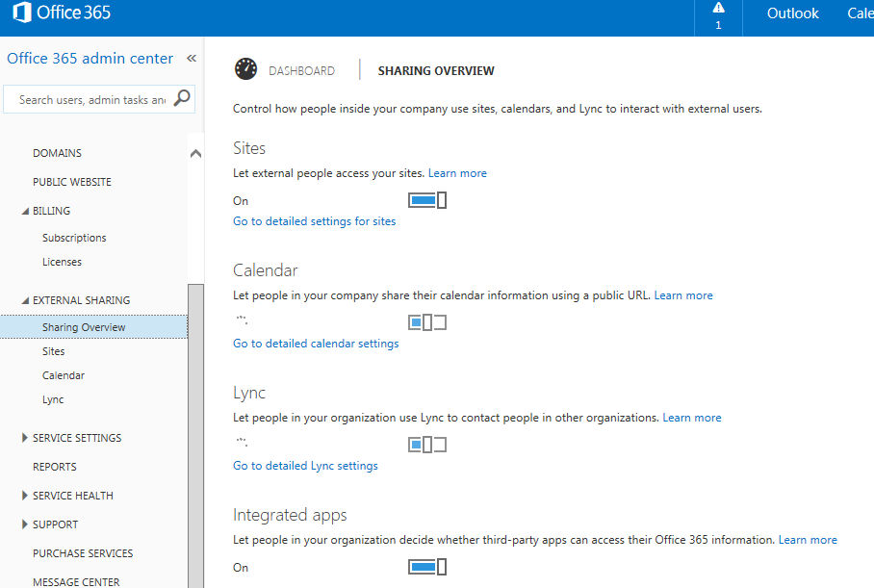
Task: Click the Dashboard gauge icon
Action: (245, 69)
